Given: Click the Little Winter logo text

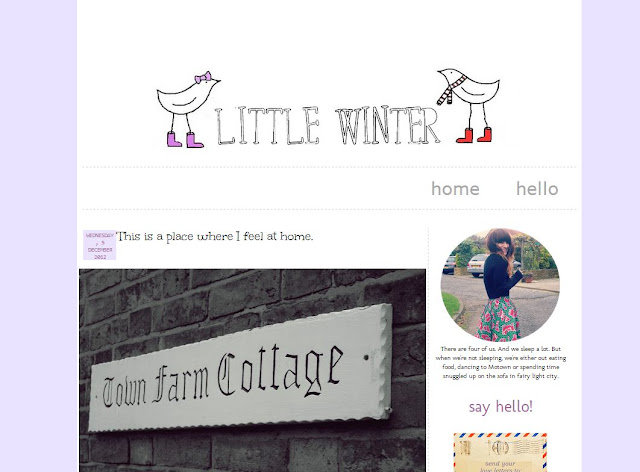Looking at the screenshot, I should [x=327, y=126].
